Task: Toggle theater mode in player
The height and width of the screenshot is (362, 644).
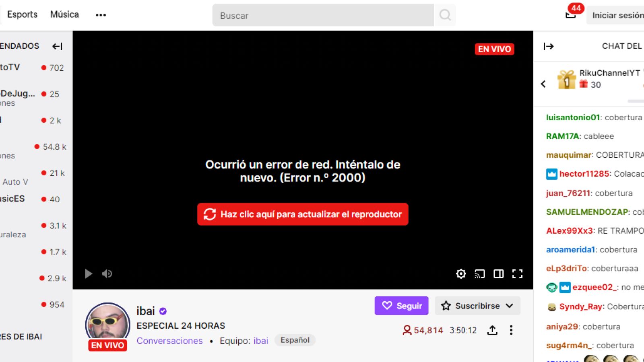Action: click(499, 274)
